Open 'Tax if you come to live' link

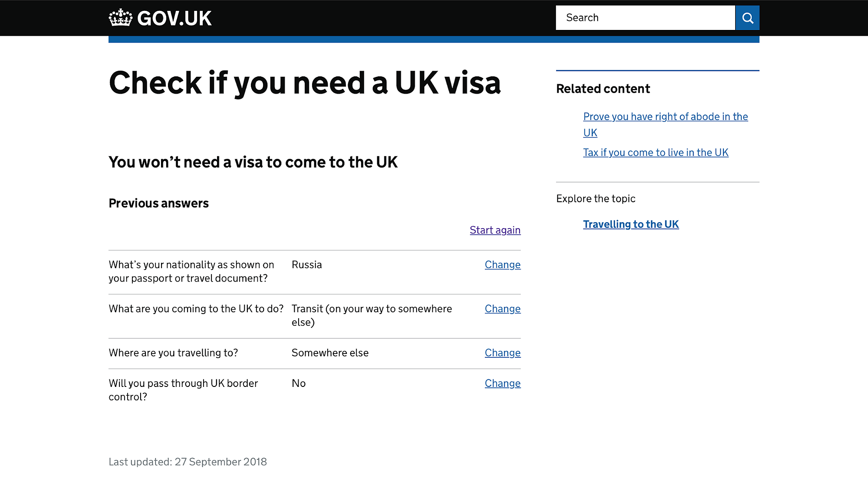(656, 153)
